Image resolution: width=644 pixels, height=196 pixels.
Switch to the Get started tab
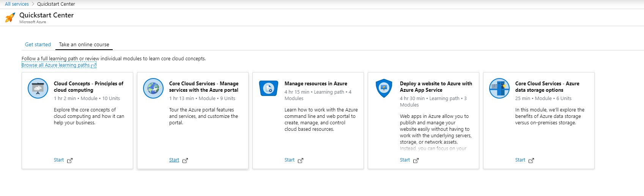(38, 44)
